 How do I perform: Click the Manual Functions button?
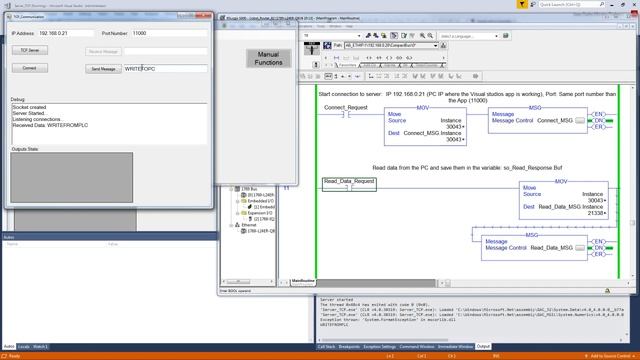point(268,58)
